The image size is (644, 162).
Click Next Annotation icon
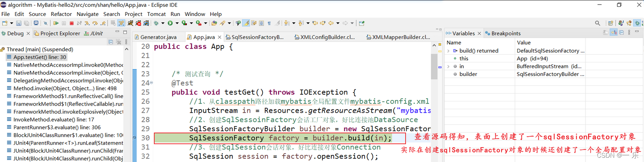287,23
